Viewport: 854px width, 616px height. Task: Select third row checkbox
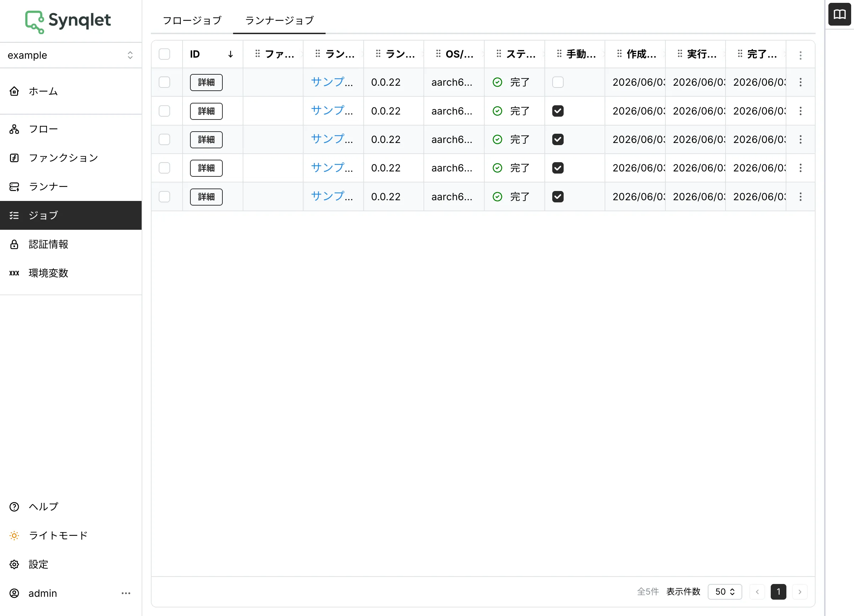(x=164, y=140)
